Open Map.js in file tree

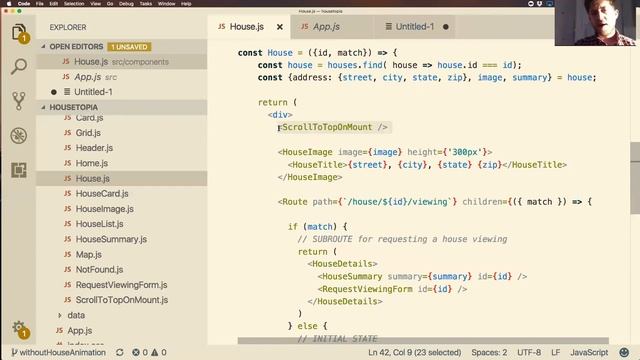coord(122,254)
